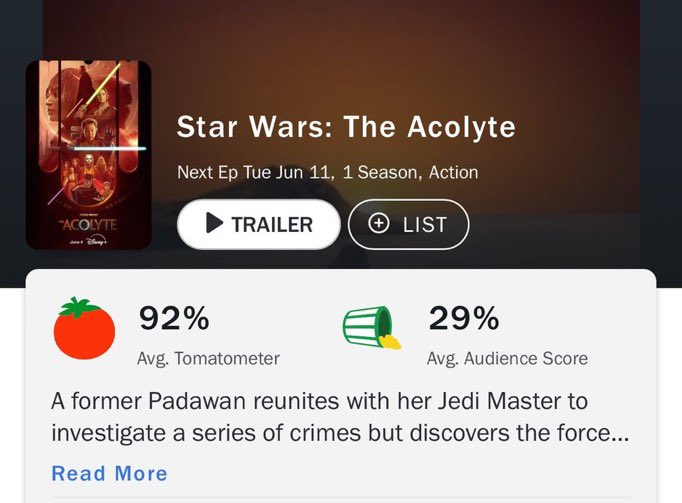Click the series synopsis paragraph
The image size is (682, 503).
click(319, 418)
